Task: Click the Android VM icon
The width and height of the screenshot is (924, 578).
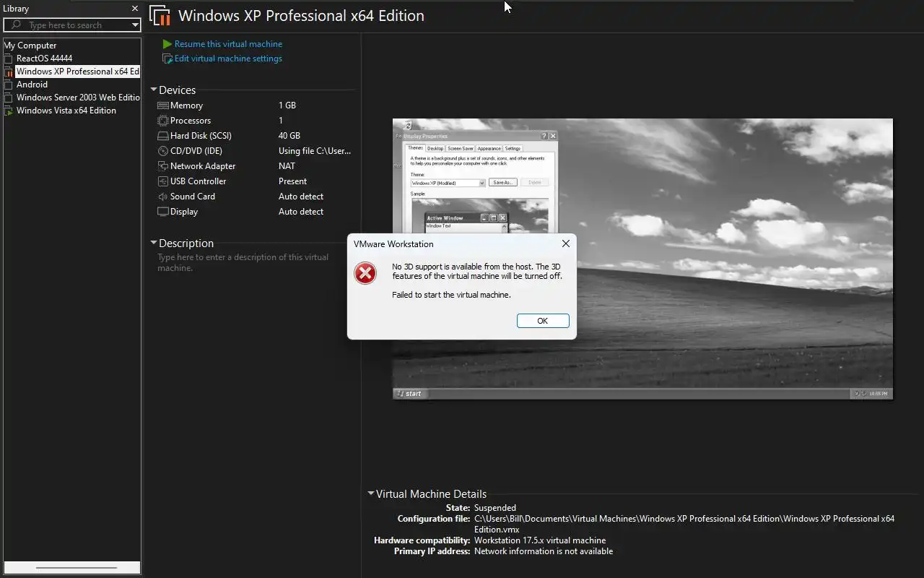Action: pos(9,85)
